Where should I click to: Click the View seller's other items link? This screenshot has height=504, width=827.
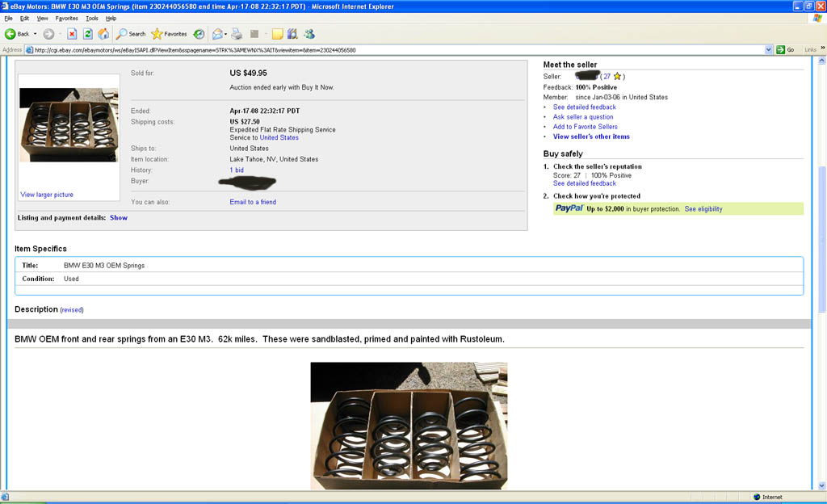pos(591,136)
